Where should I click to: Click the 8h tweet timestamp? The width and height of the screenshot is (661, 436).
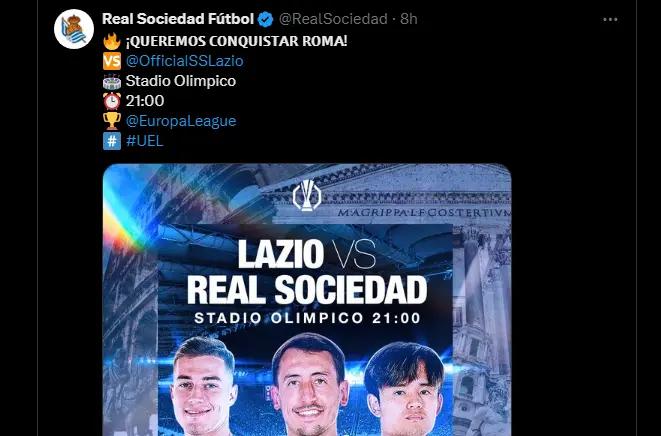point(408,19)
